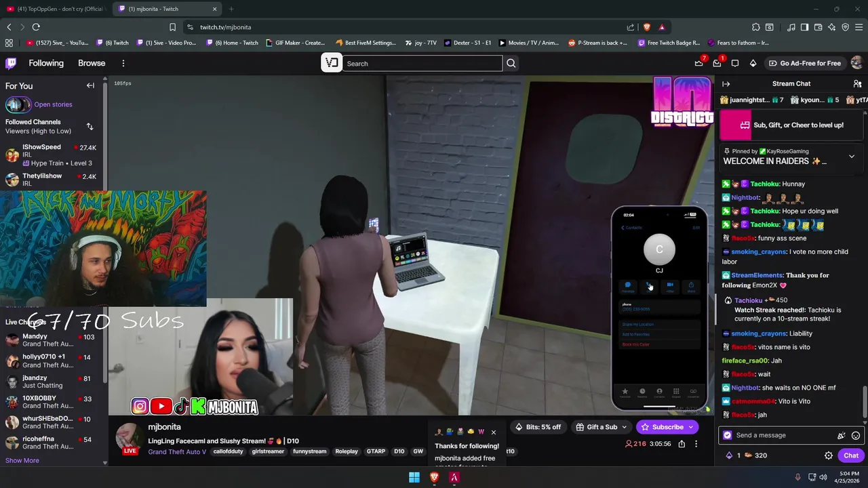The height and width of the screenshot is (488, 868).
Task: Bookmark this page in address bar
Action: (x=172, y=27)
